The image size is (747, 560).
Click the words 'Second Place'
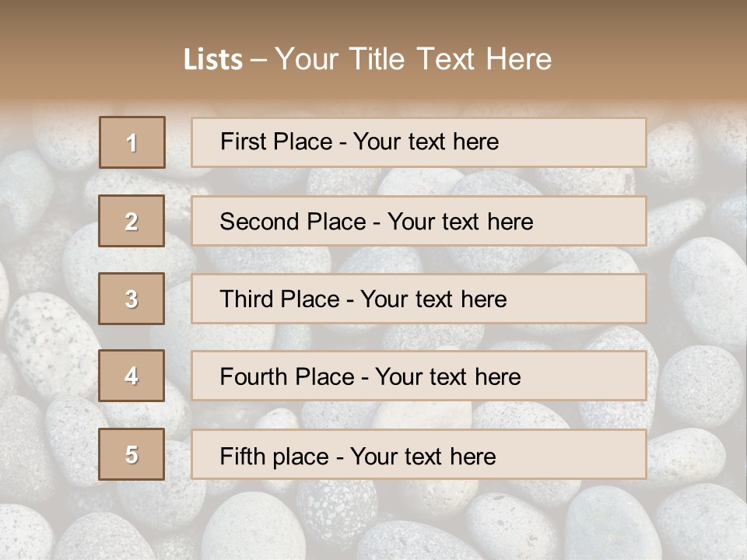point(293,222)
